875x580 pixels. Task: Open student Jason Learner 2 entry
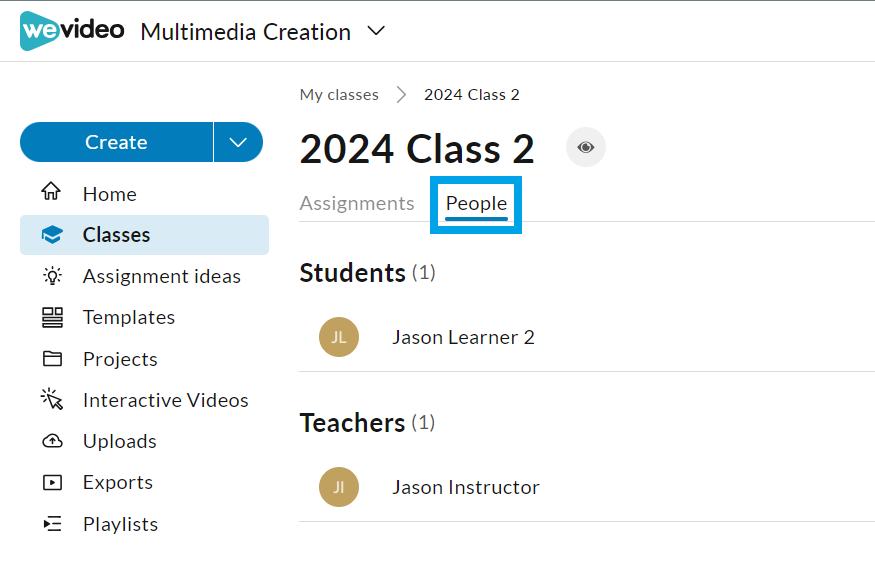(x=587, y=337)
